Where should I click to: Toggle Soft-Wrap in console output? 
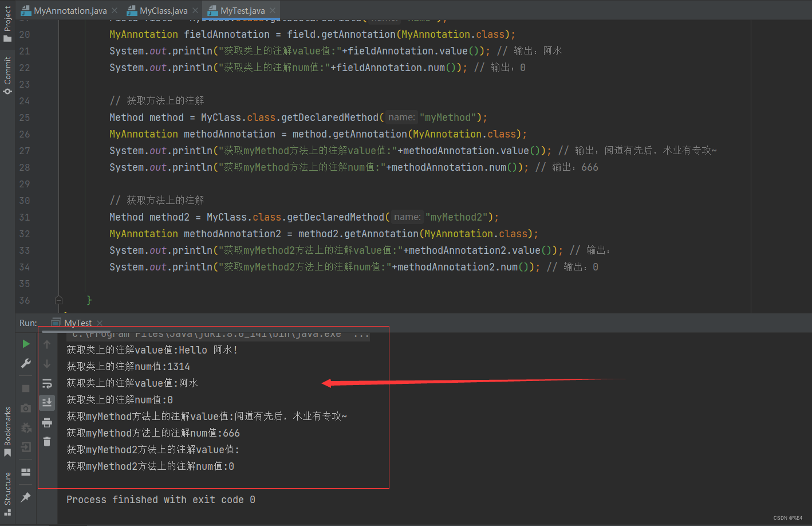[47, 383]
